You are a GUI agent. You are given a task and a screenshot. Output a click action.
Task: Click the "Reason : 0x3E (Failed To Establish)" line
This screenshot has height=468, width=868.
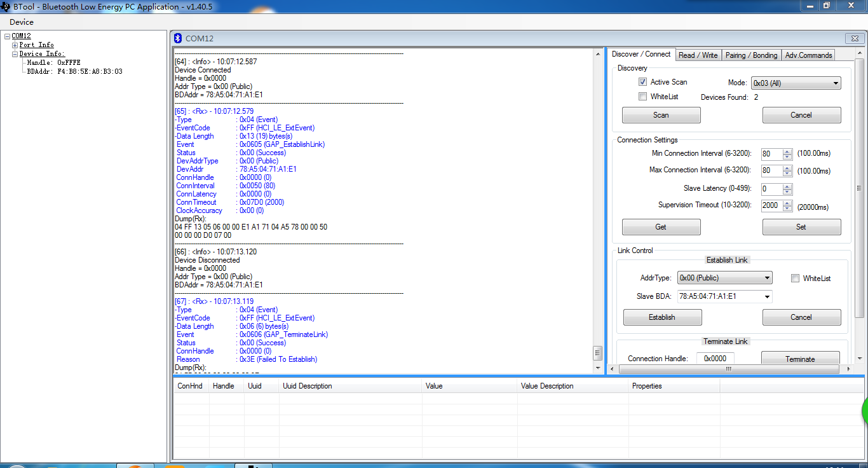pyautogui.click(x=247, y=359)
